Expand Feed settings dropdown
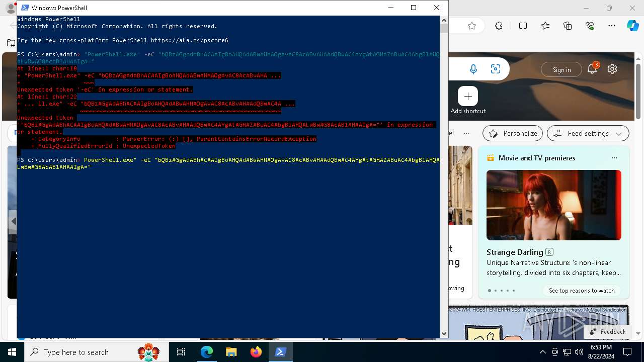 pos(588,133)
